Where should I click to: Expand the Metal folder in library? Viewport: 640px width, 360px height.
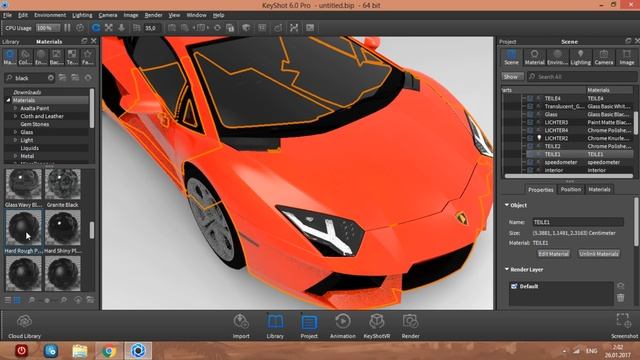[x=16, y=156]
